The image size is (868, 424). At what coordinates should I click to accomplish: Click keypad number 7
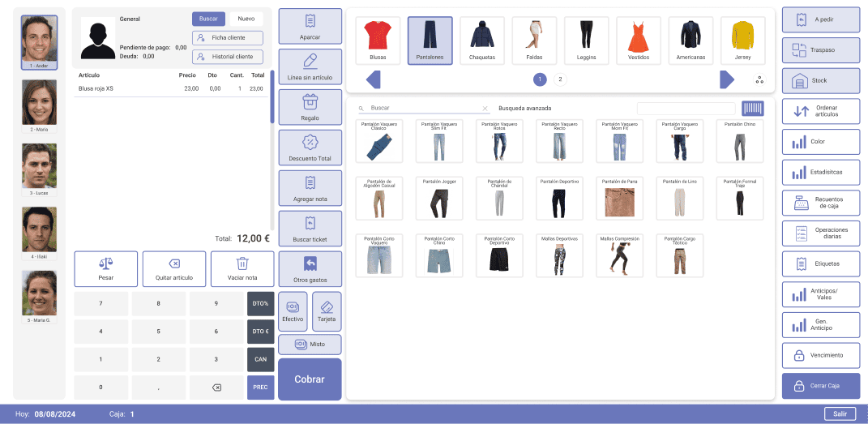pyautogui.click(x=100, y=304)
